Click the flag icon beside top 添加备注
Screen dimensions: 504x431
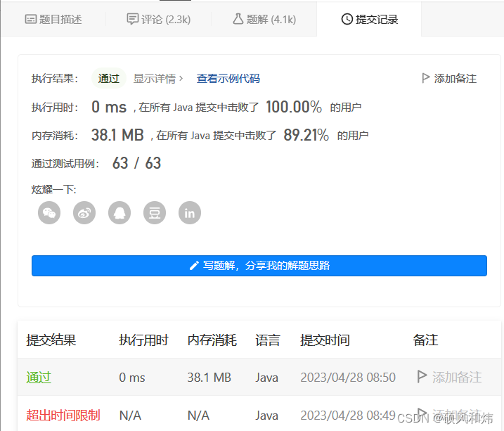425,78
